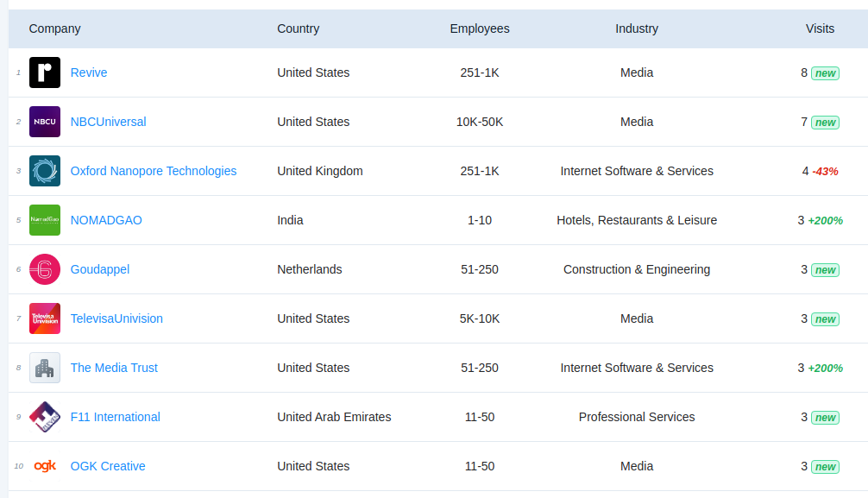
Task: Open the NBCUniversal company link
Action: [x=108, y=122]
